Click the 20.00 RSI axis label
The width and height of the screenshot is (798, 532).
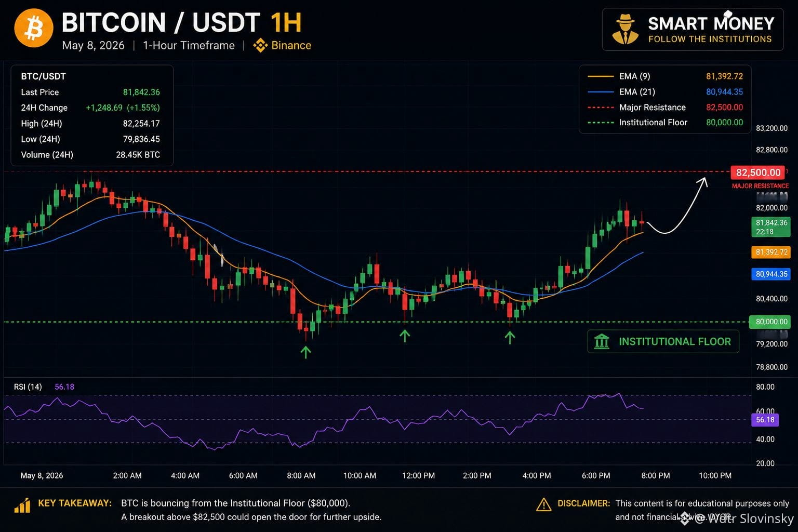[x=765, y=463]
